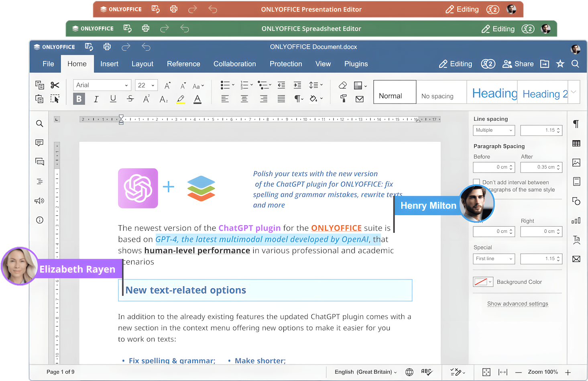Click the Decrement font size icon
588x381 pixels.
point(183,86)
